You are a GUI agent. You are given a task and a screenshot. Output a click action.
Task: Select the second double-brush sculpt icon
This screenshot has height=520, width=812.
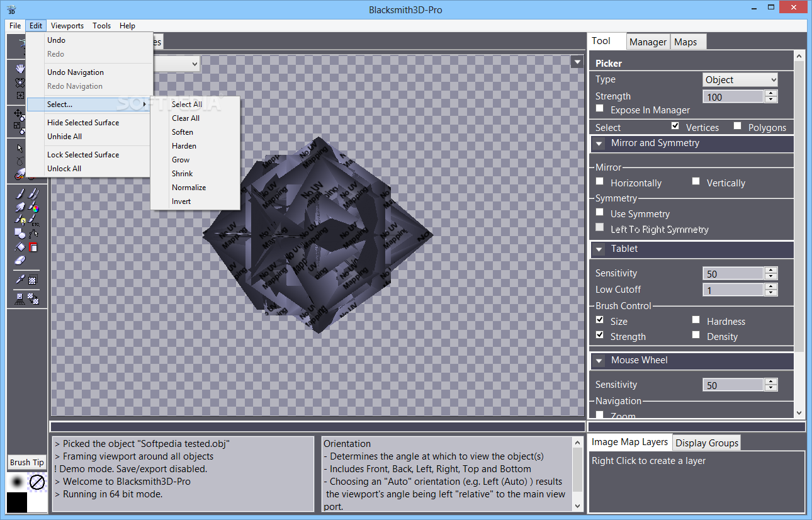click(33, 193)
